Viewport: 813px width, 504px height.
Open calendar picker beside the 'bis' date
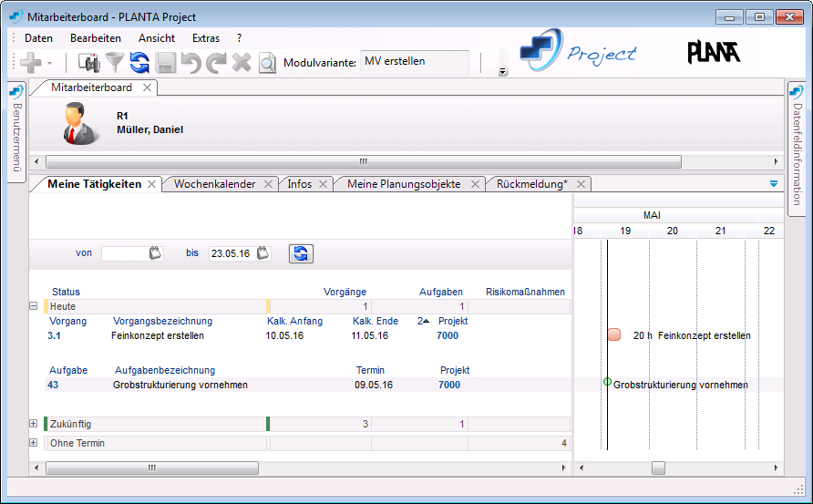263,253
